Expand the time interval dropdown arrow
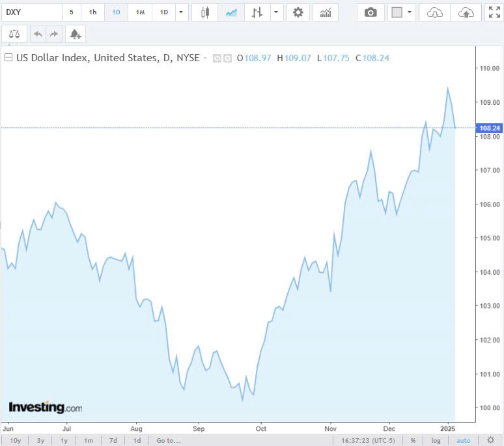This screenshot has height=446, width=504. tap(180, 12)
